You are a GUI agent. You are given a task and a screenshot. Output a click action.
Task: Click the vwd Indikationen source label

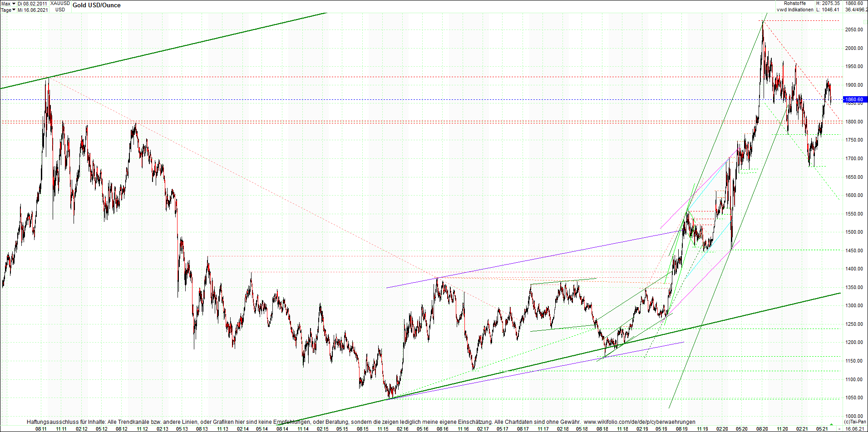(795, 10)
